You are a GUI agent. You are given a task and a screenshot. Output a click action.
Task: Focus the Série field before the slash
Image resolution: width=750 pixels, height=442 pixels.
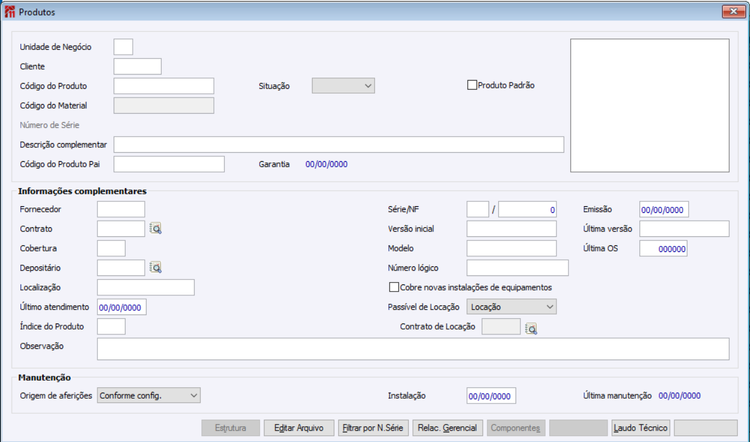[478, 210]
